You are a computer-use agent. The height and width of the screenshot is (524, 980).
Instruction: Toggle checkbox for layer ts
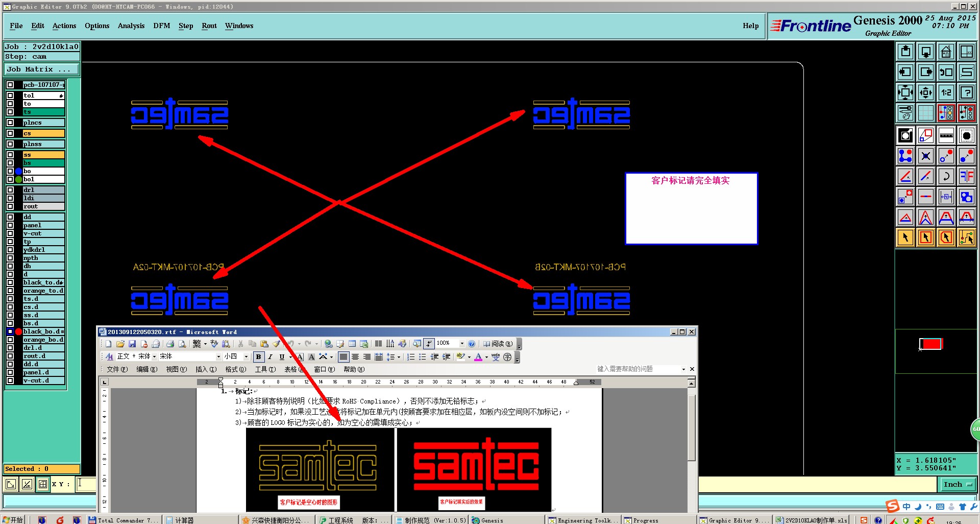click(10, 112)
